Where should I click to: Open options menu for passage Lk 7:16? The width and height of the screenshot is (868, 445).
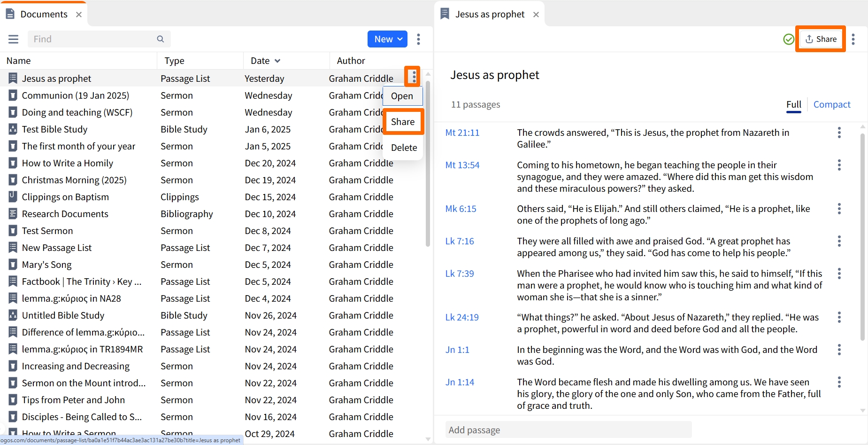839,241
